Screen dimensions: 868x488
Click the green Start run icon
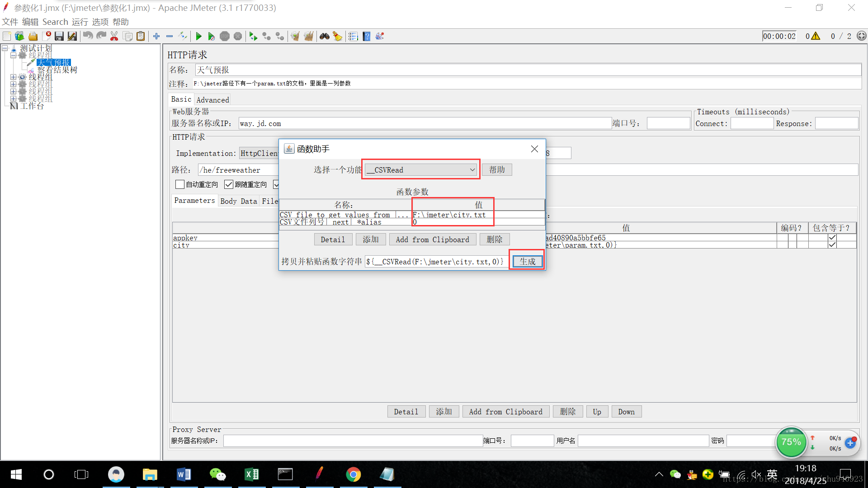198,36
